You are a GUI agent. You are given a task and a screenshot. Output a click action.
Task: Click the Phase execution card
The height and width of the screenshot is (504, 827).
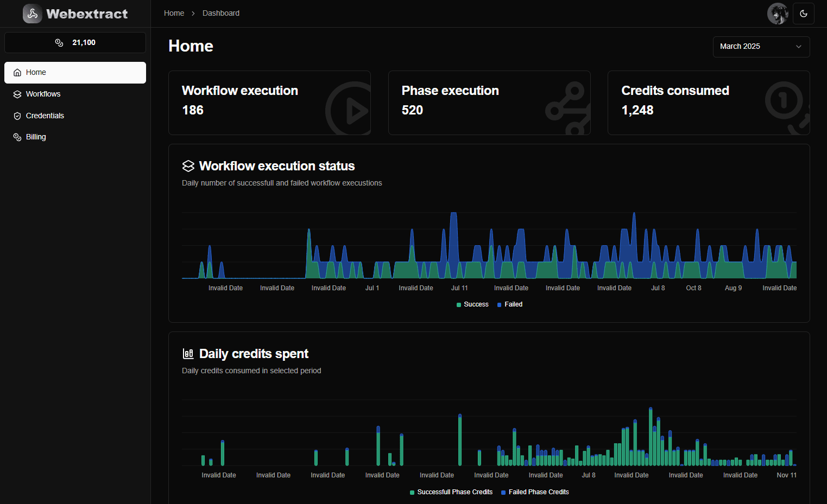489,103
